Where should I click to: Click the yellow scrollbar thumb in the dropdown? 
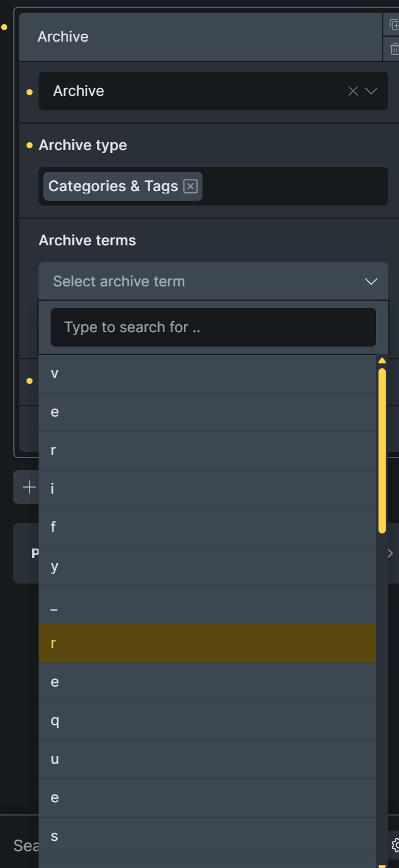click(382, 451)
